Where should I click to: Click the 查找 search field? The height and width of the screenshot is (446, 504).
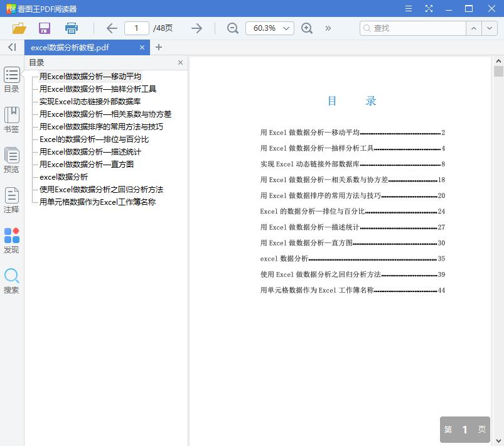point(413,28)
